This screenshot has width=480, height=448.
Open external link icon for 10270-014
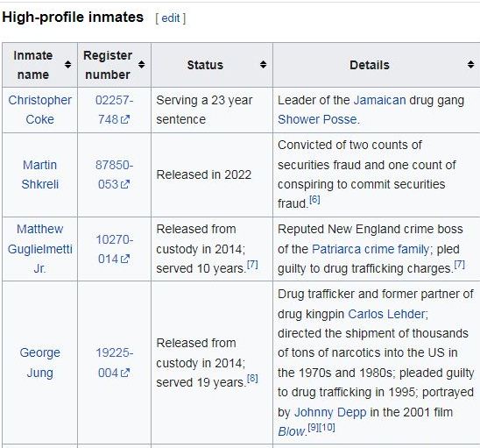[125, 259]
